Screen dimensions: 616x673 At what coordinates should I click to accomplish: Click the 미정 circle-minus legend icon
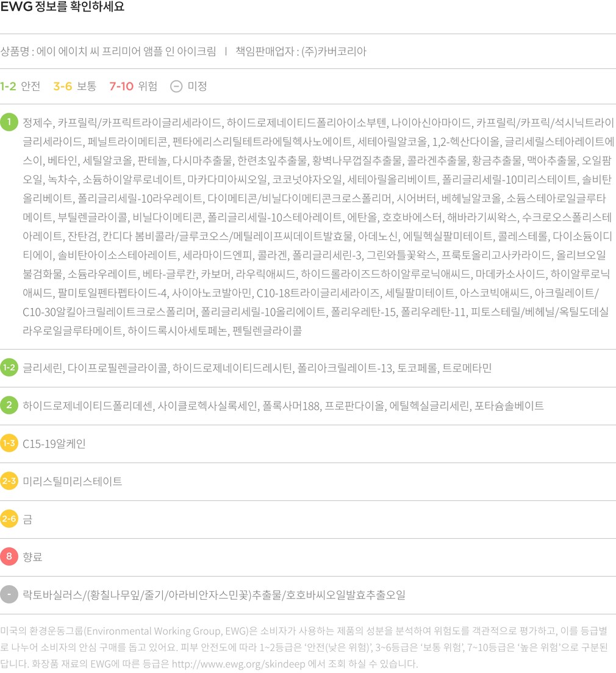[x=176, y=86]
